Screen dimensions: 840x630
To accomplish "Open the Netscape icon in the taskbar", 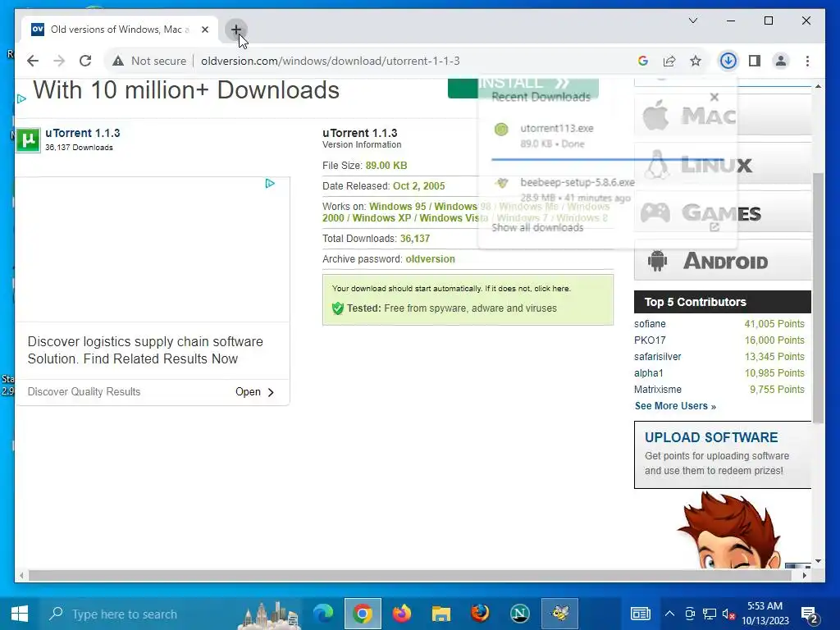I will 519,614.
